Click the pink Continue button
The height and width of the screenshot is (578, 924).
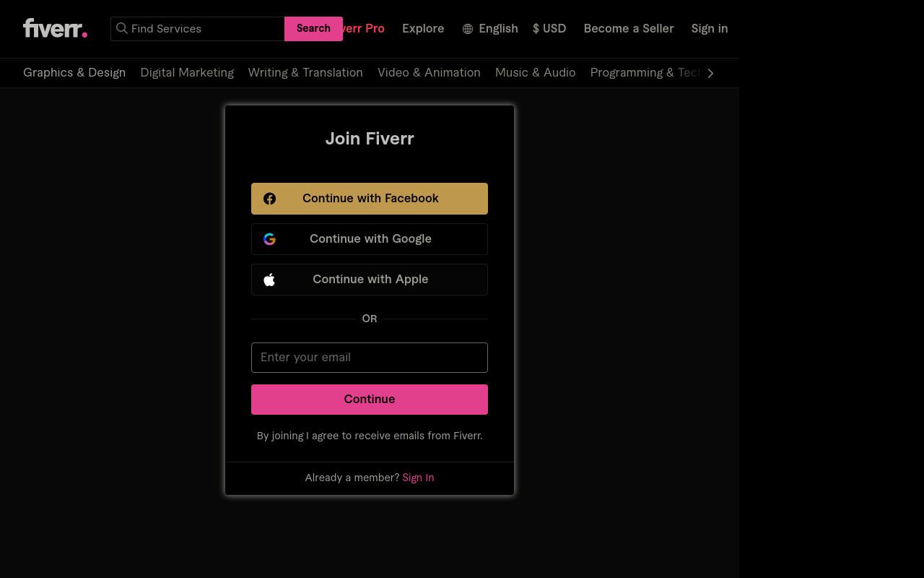pos(370,400)
